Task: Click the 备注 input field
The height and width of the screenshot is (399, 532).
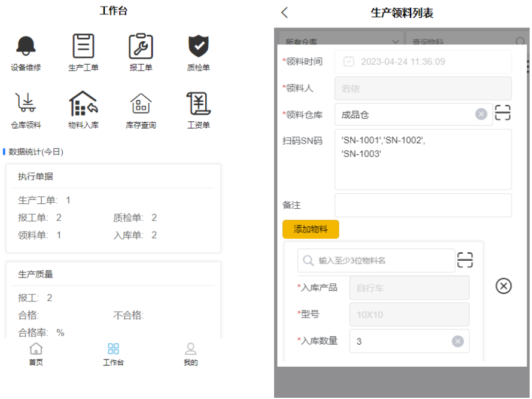Action: click(422, 205)
